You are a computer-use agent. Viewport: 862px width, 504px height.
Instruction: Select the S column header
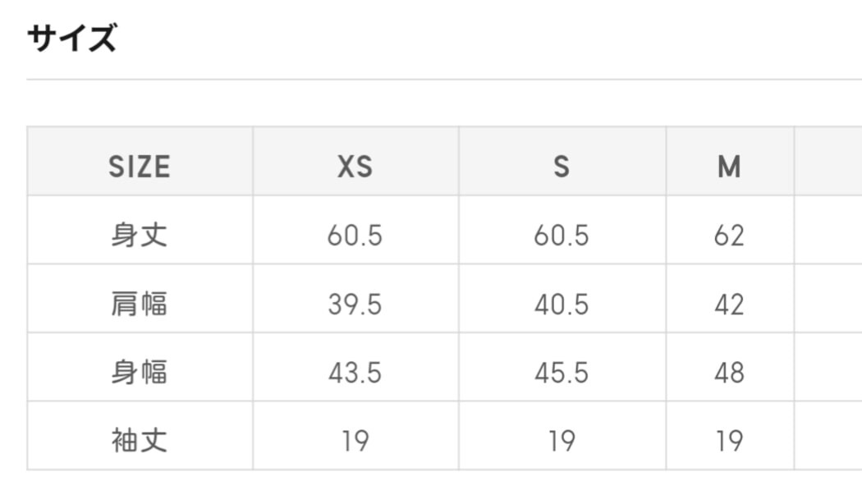click(562, 167)
